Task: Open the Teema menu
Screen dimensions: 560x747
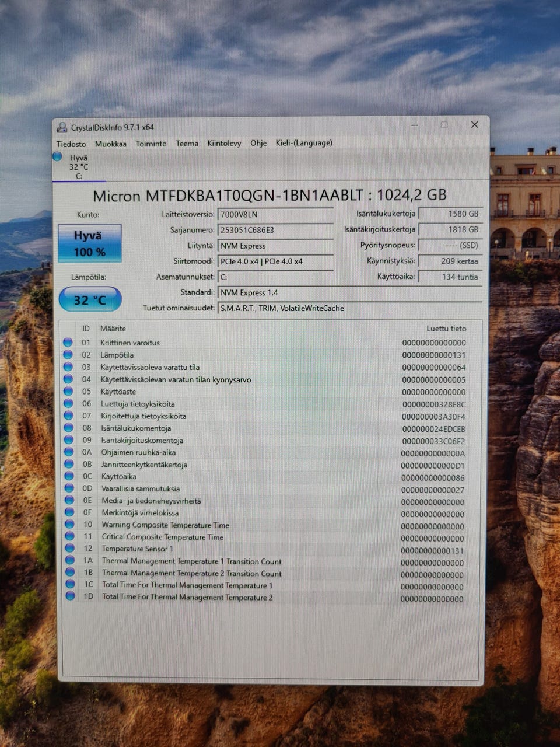Action: tap(187, 144)
